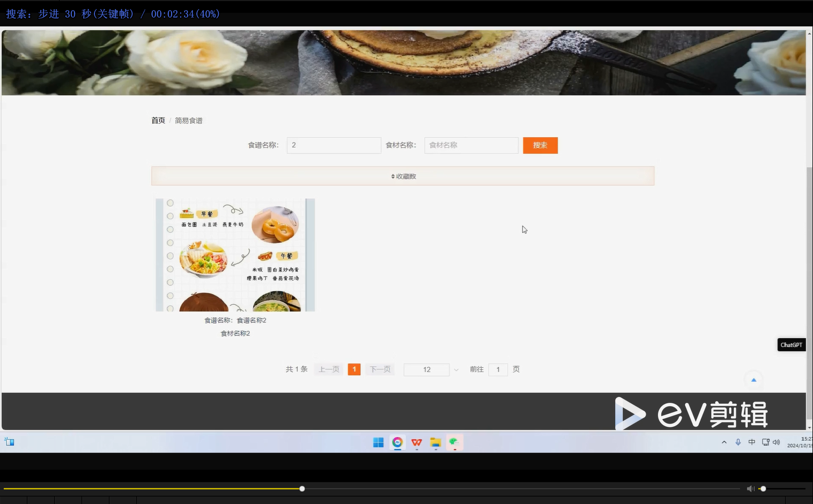Click the microphone icon in the system tray
Viewport: 813px width, 504px height.
pos(738,442)
